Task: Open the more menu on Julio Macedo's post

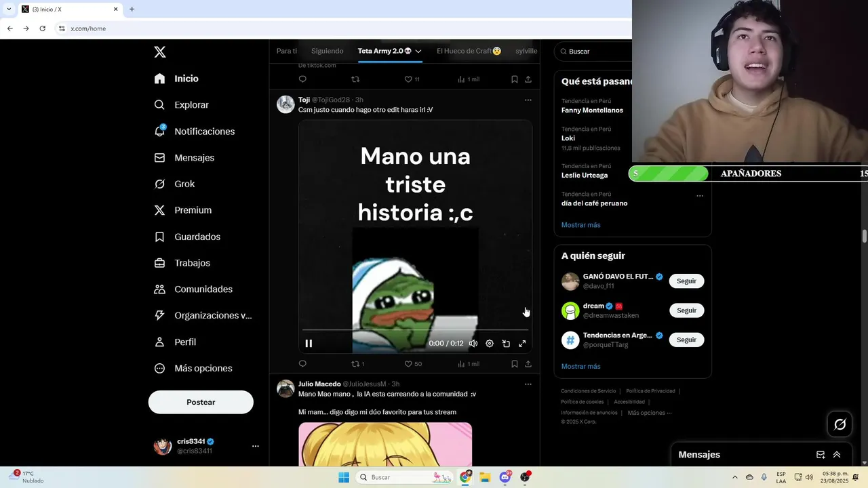Action: (528, 384)
